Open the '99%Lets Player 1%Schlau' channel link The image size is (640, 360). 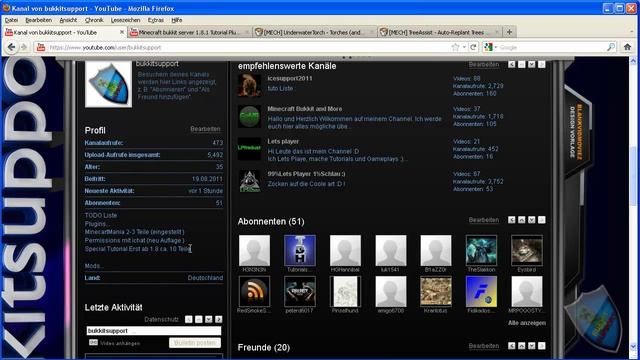pos(306,174)
